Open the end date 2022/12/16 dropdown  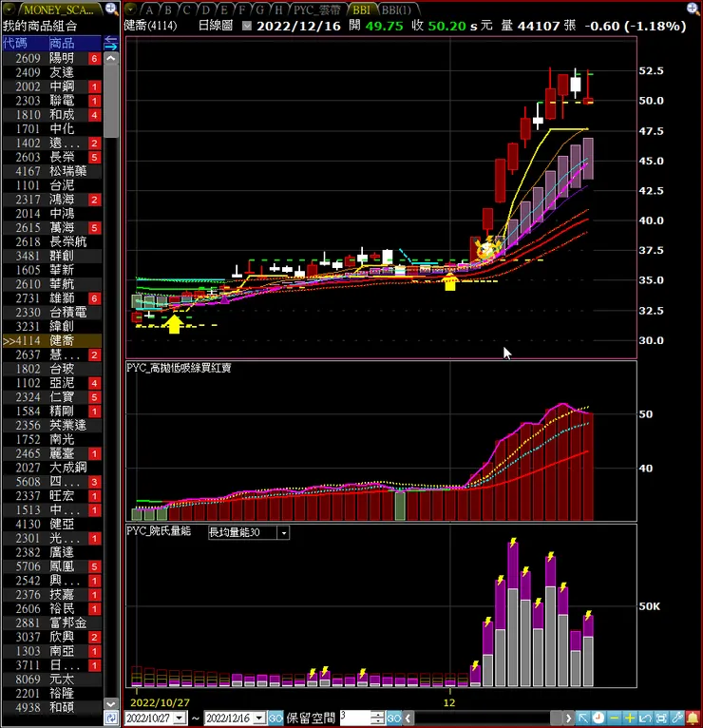pos(260,718)
